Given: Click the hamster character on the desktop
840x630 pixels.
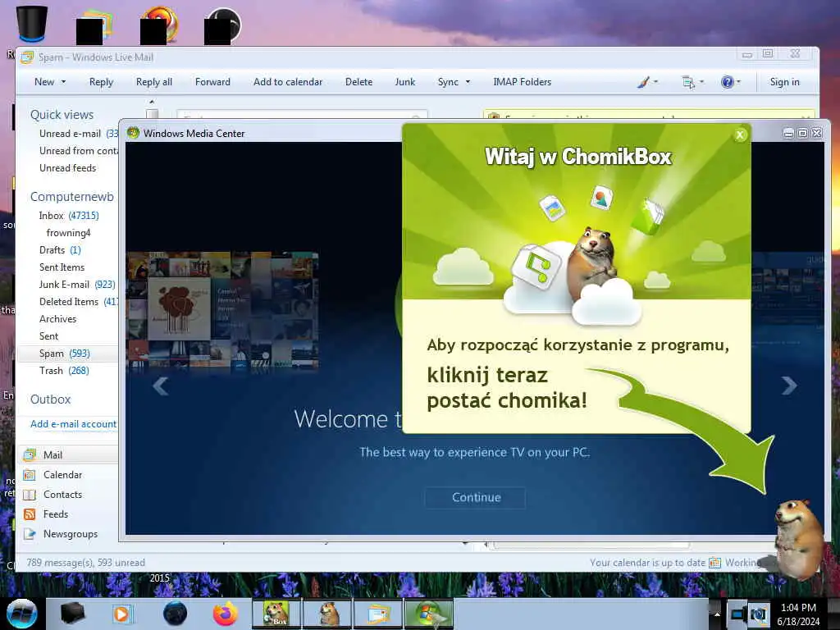Looking at the screenshot, I should click(x=797, y=539).
